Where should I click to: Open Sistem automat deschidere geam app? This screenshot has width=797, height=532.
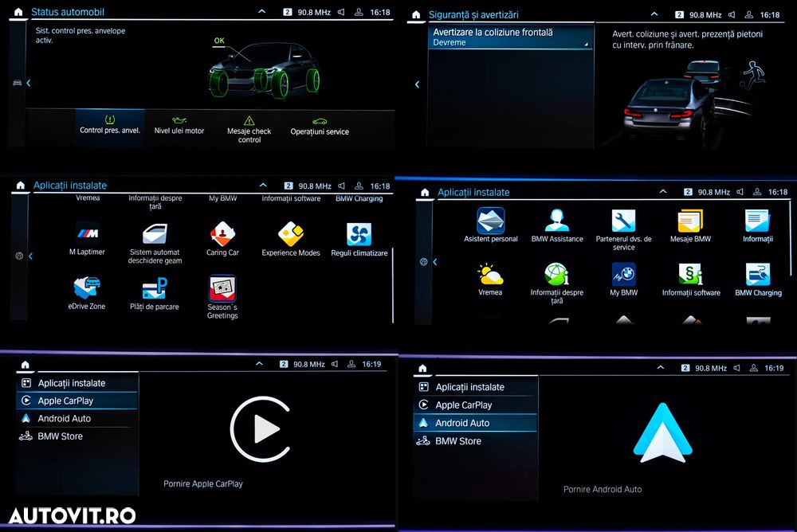coord(155,243)
